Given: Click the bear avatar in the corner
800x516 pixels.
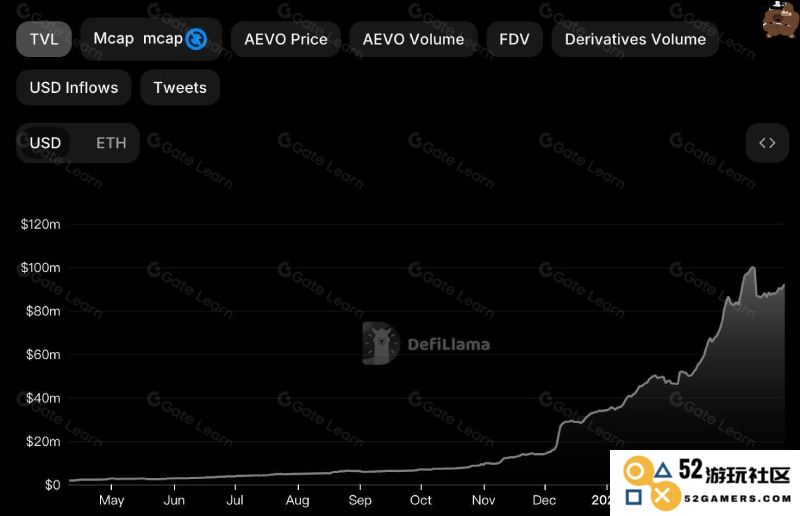Looking at the screenshot, I should tap(781, 19).
